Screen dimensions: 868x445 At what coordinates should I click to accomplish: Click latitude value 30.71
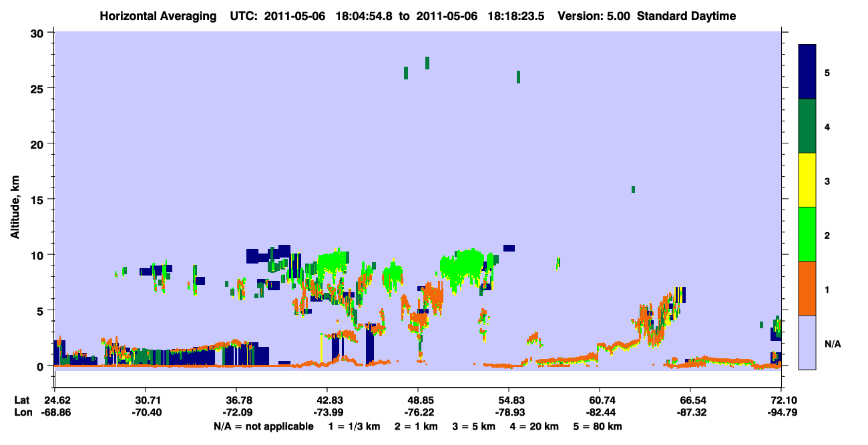(145, 400)
